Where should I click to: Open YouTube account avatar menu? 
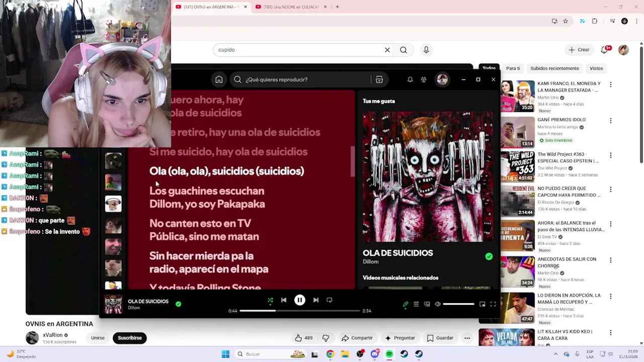[623, 50]
